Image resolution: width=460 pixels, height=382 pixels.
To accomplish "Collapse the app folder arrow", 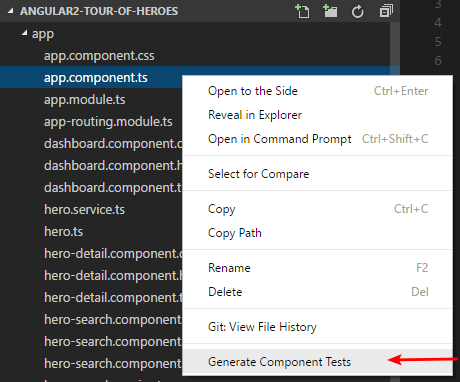I will (24, 33).
